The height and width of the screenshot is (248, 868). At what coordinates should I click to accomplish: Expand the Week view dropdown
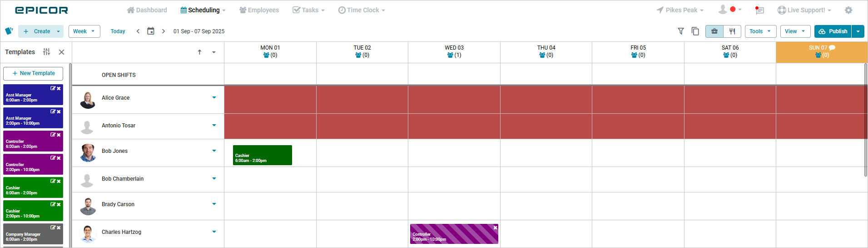click(84, 31)
